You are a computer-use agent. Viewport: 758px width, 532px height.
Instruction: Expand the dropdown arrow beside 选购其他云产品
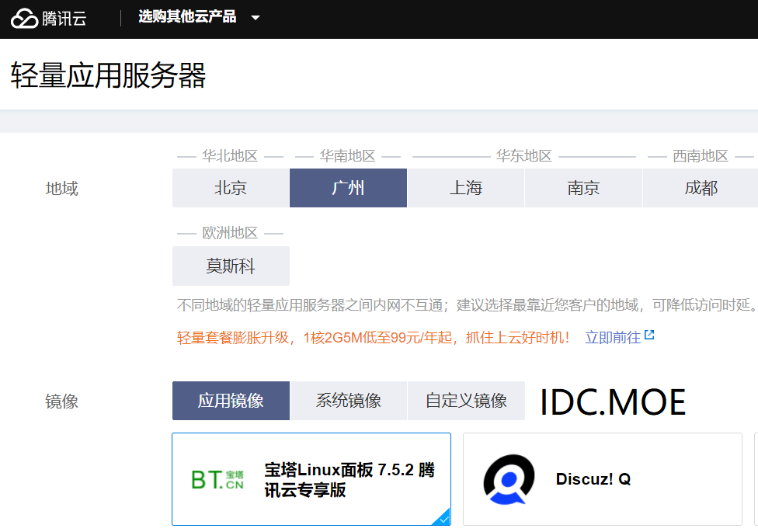[x=256, y=18]
